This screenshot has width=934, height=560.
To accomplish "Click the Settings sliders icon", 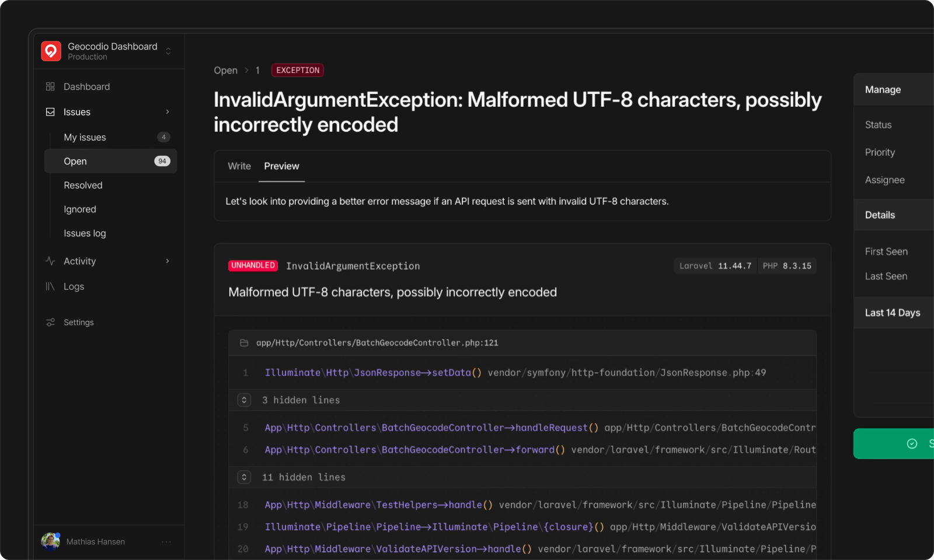I will click(x=50, y=323).
